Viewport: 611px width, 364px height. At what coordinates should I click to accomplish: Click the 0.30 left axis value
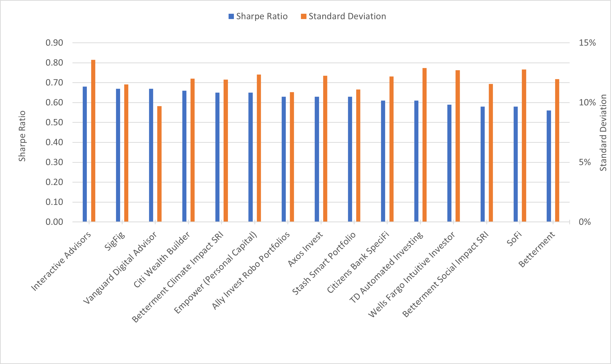coord(54,162)
